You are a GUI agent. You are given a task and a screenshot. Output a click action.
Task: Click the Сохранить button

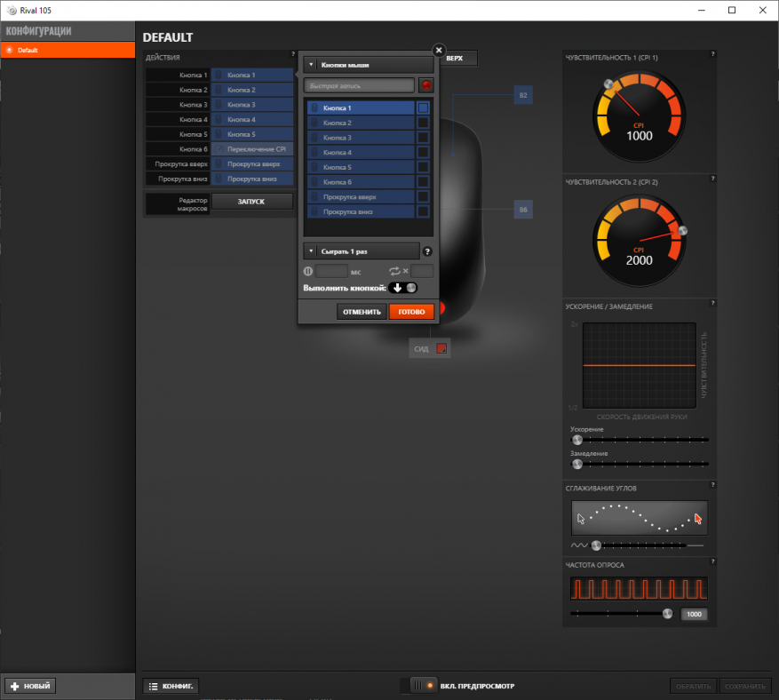(x=744, y=686)
